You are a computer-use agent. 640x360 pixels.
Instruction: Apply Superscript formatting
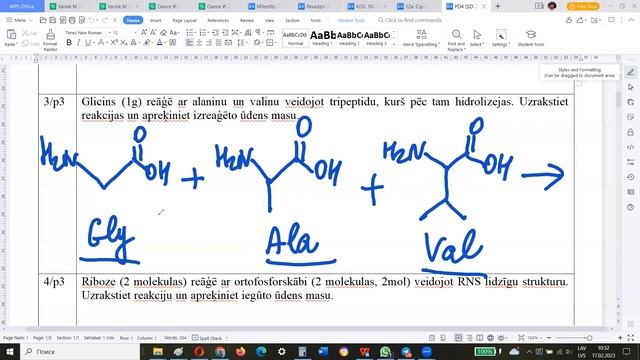click(x=114, y=42)
